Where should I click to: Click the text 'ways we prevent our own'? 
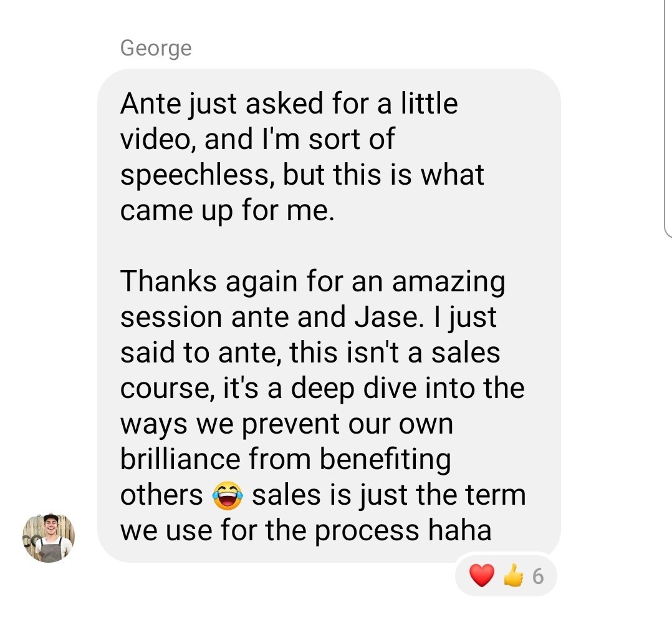pos(286,424)
